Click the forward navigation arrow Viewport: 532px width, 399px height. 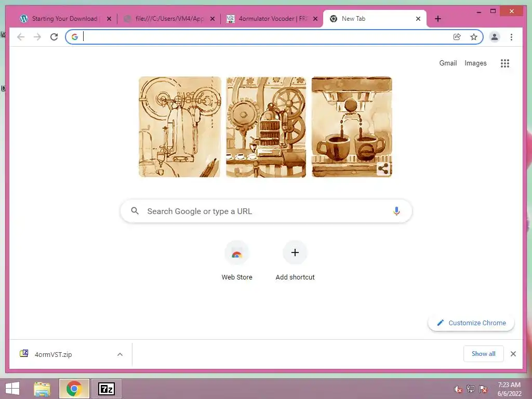[37, 37]
